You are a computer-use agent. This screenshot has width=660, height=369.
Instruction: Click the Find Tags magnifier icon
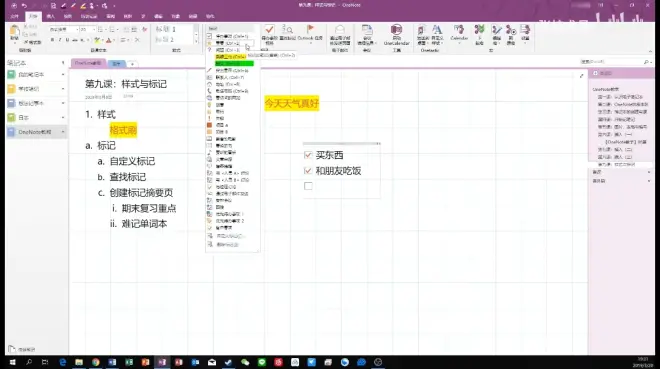[x=287, y=29]
